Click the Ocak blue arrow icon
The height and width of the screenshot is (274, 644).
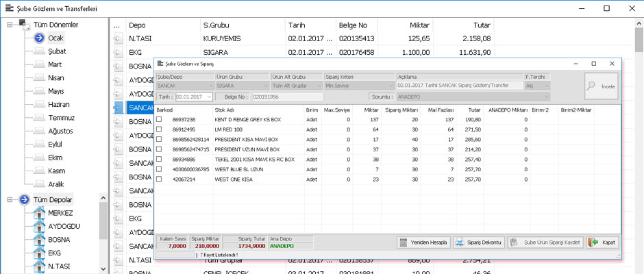point(40,38)
